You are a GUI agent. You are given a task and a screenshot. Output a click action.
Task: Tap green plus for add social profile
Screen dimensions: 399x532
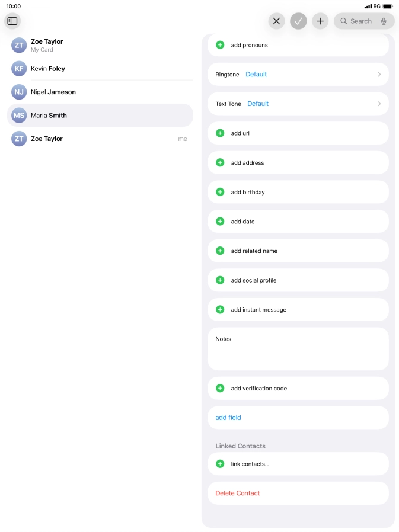[220, 280]
